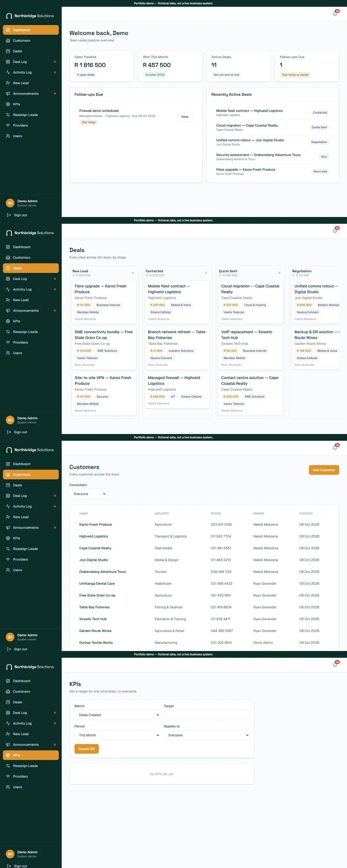This screenshot has width=347, height=868.
Task: Select highlighted KPIs item in KPIs page sidebar
Action: pos(31,755)
